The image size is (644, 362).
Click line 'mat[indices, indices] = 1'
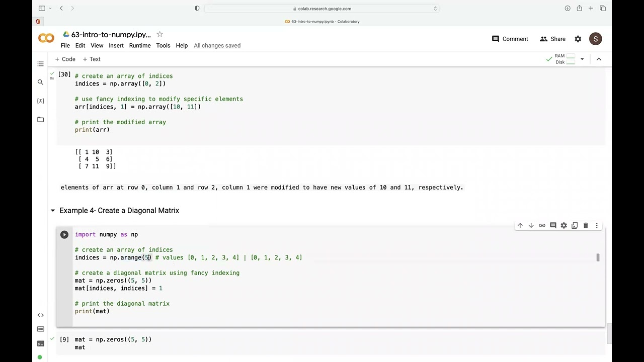(x=119, y=288)
